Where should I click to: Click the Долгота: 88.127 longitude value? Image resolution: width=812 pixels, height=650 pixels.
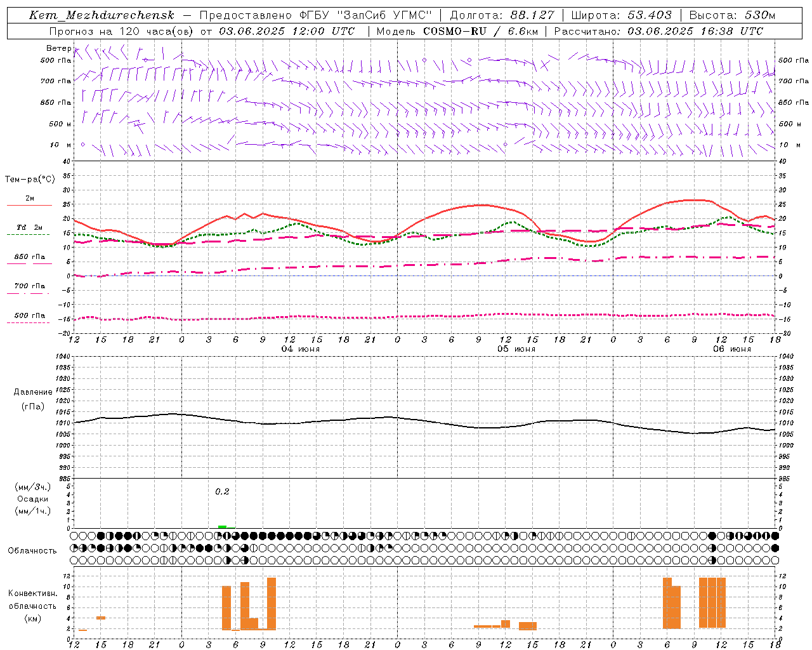[502, 15]
